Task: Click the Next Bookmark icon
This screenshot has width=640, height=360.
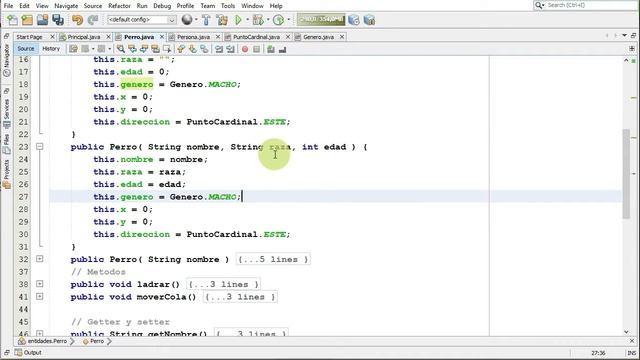Action: (x=192, y=49)
